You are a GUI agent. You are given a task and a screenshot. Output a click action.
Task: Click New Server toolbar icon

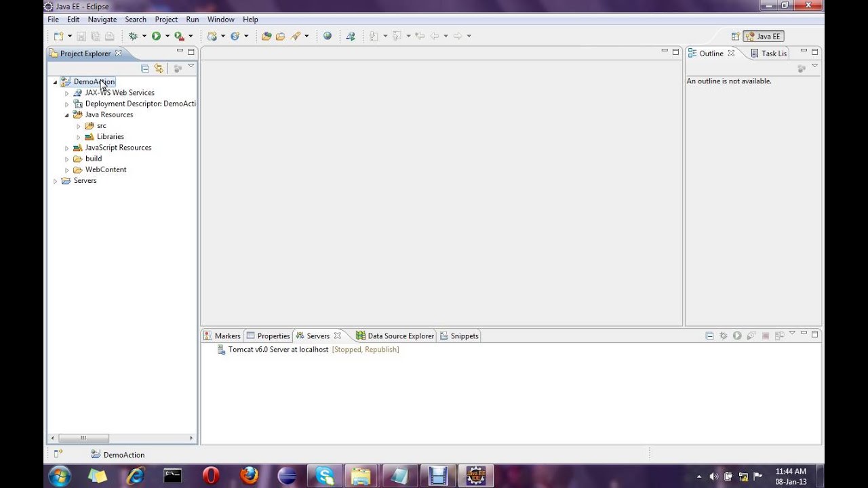[x=212, y=36]
